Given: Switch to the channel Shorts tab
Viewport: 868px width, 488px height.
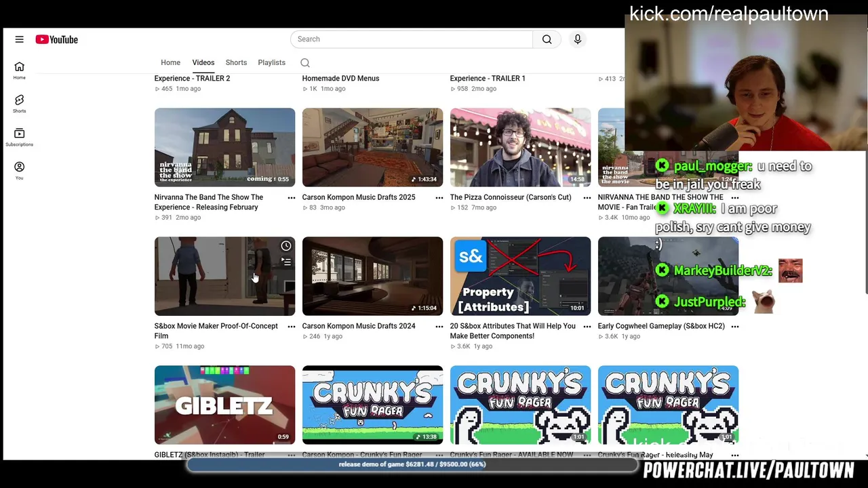Looking at the screenshot, I should [236, 62].
